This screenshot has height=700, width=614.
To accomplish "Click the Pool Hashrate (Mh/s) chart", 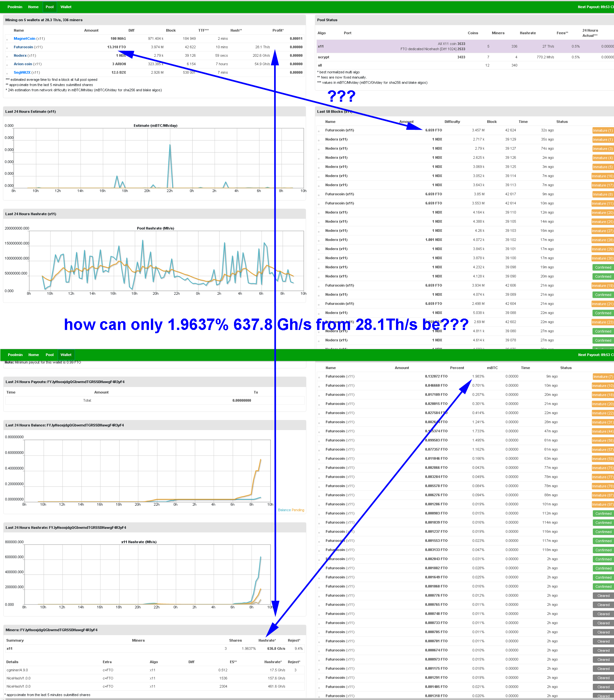I will [166, 261].
